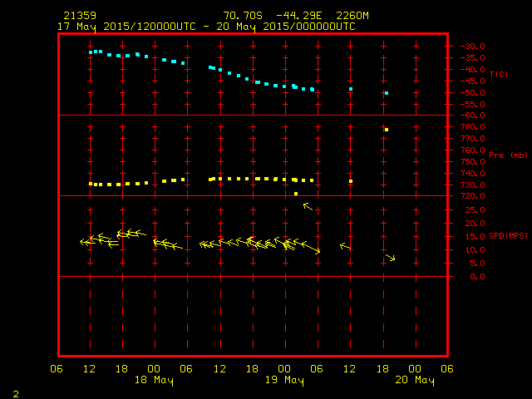Viewport: 532px width, 399px height.
Task: Click the elevation text "2260M"
Action: click(352, 16)
